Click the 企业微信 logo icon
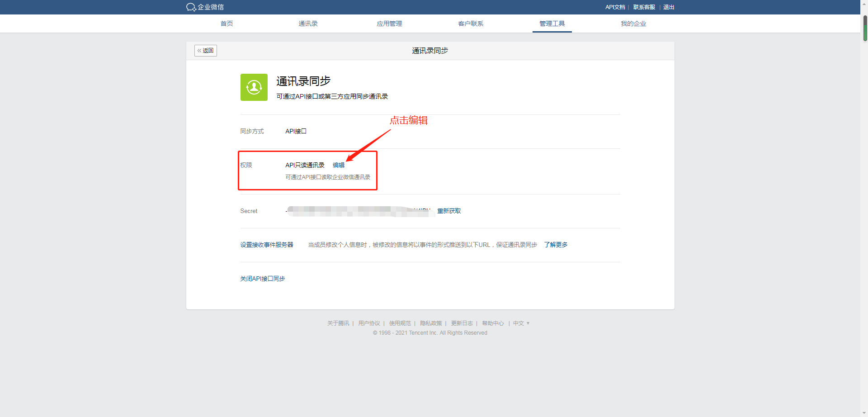This screenshot has width=868, height=417. (x=190, y=7)
